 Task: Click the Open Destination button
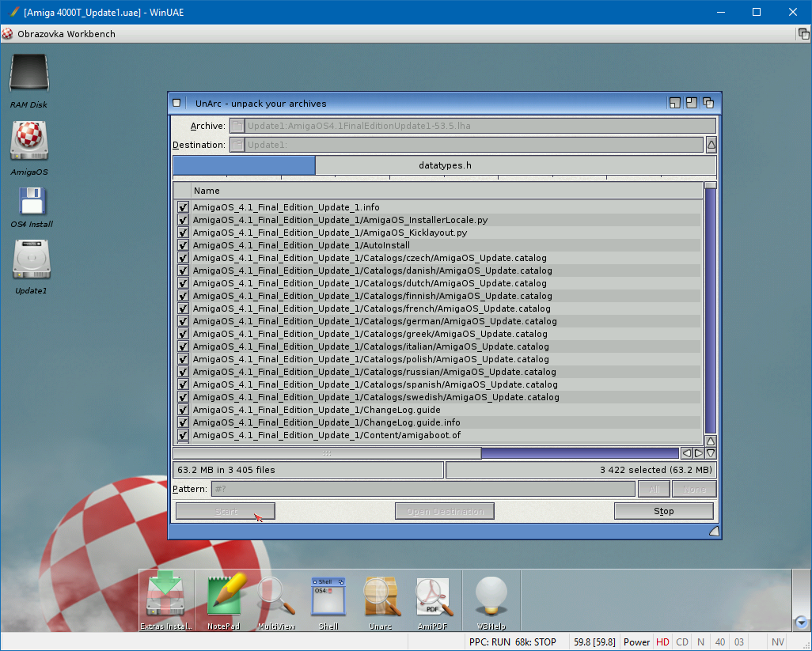pos(444,512)
